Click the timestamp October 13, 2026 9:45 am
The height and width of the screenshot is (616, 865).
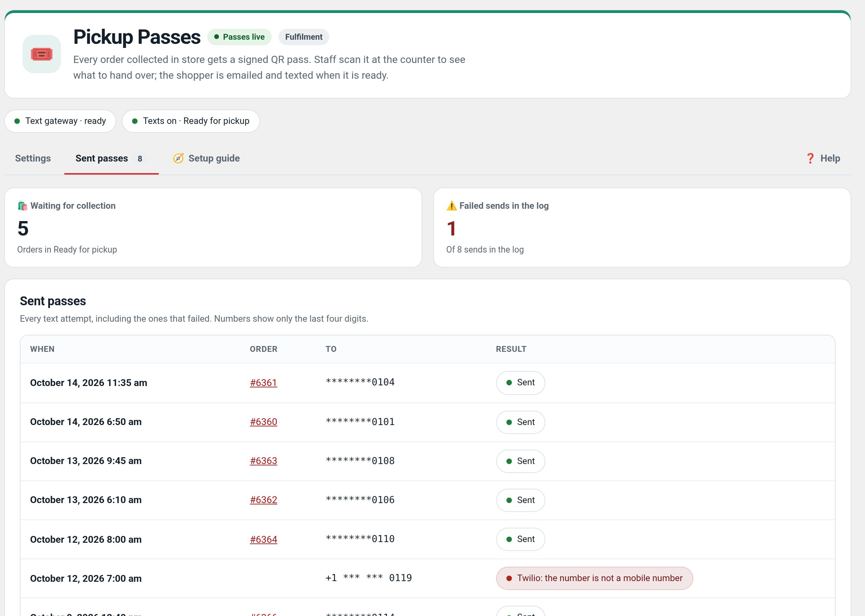(86, 461)
